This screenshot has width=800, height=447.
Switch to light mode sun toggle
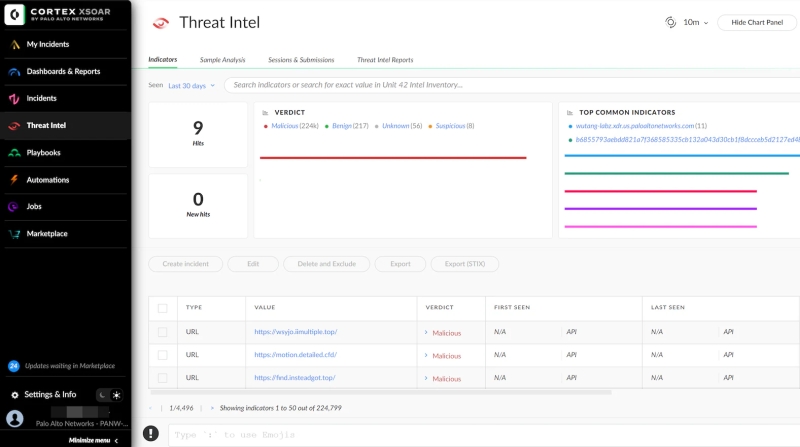click(x=116, y=395)
